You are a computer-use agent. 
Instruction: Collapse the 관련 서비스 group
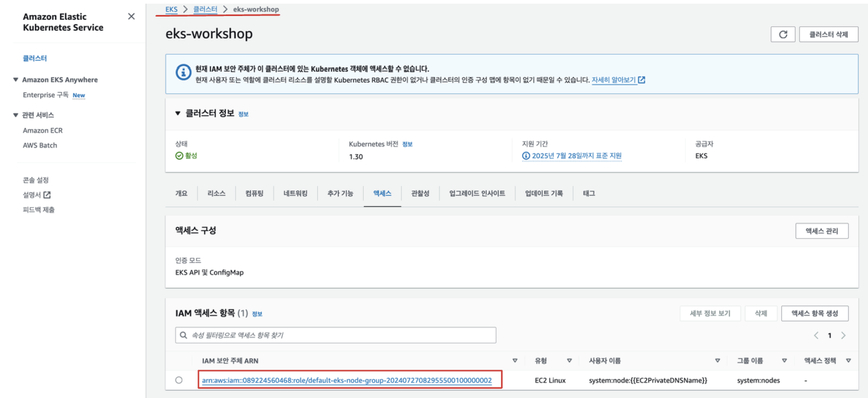[16, 115]
